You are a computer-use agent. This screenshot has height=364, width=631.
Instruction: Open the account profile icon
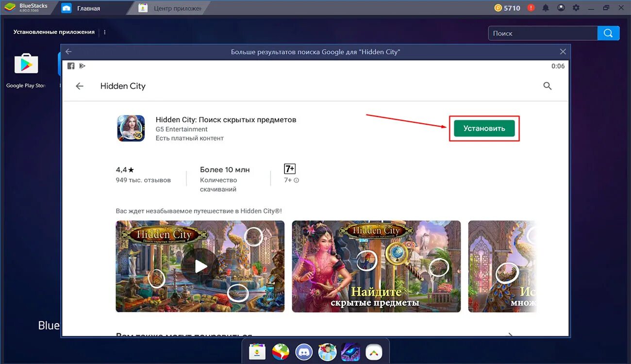click(x=561, y=8)
